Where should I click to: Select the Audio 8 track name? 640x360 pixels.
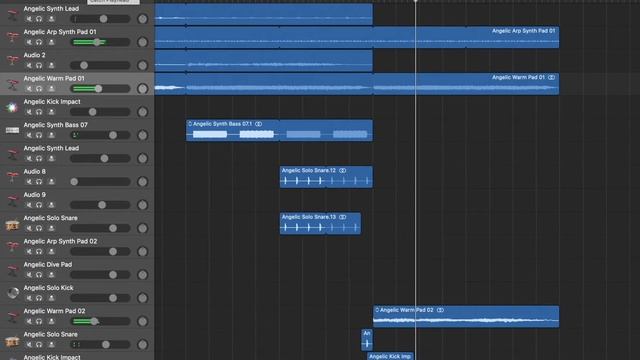coord(34,171)
